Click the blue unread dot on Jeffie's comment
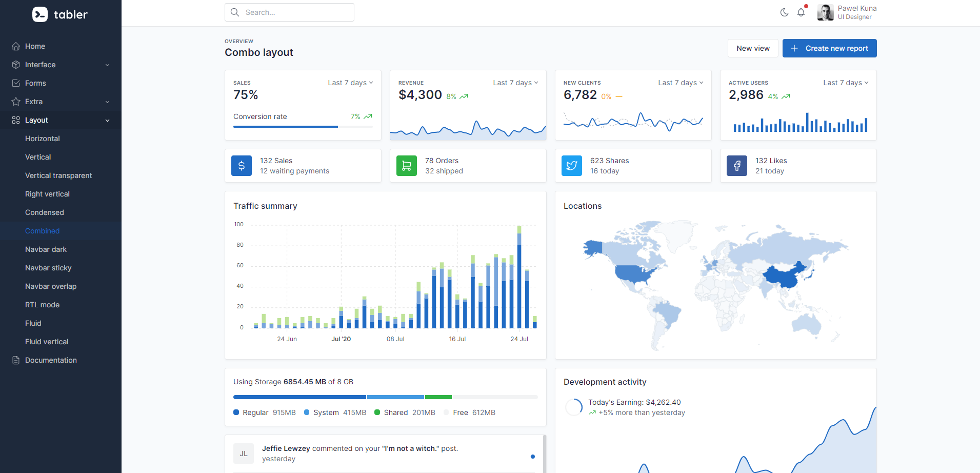Screen dimensions: 980x473 (533, 457)
